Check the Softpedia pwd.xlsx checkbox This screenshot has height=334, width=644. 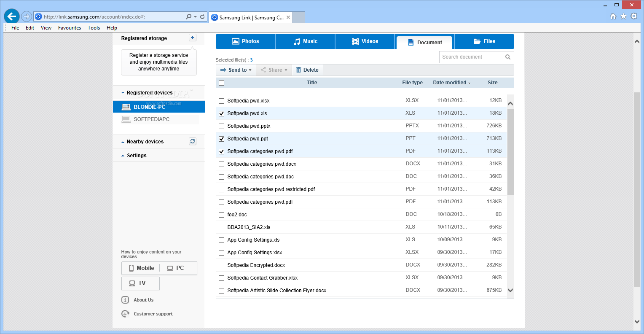click(222, 101)
